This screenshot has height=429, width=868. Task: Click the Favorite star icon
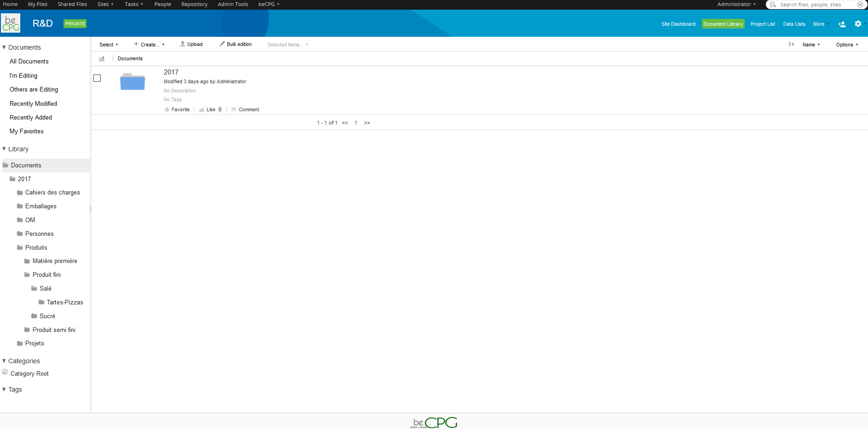click(167, 109)
